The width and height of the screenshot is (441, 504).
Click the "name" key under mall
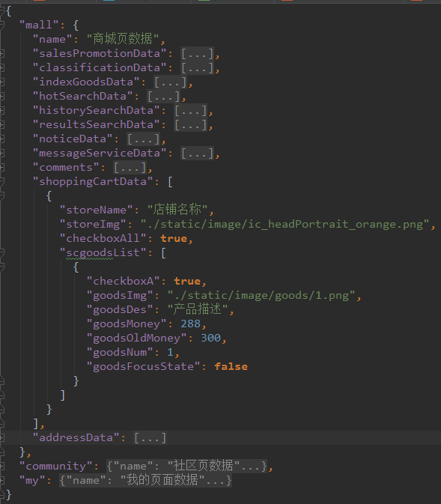tap(52, 39)
